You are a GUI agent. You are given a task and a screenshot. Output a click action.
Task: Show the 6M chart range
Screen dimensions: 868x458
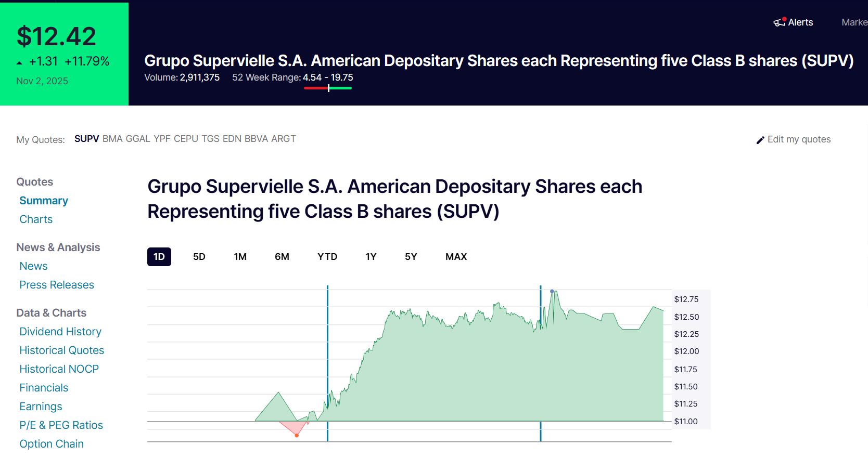point(282,257)
